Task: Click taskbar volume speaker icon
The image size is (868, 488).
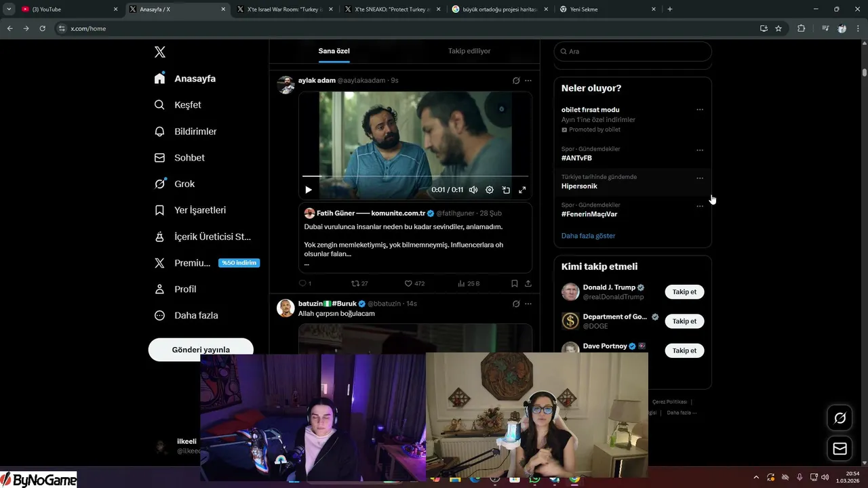Action: click(x=825, y=477)
